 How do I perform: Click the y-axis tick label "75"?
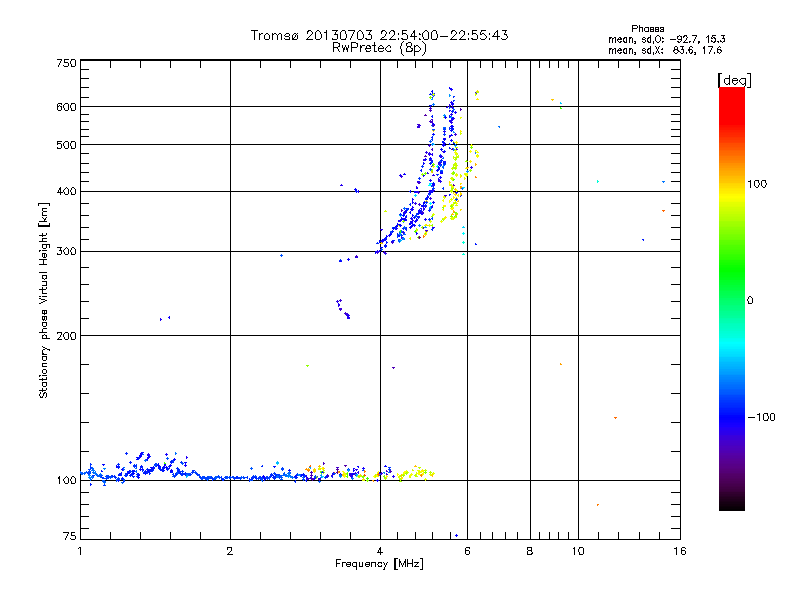(70, 536)
